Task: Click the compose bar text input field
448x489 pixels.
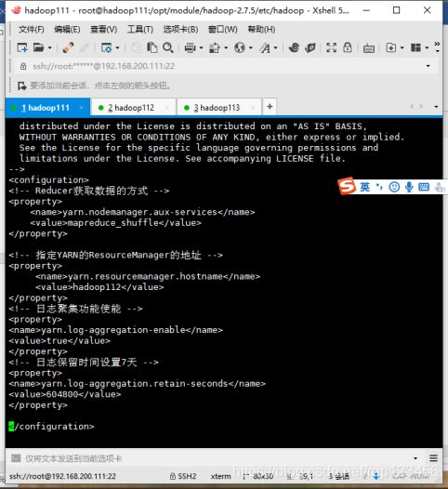Action: [x=217, y=458]
